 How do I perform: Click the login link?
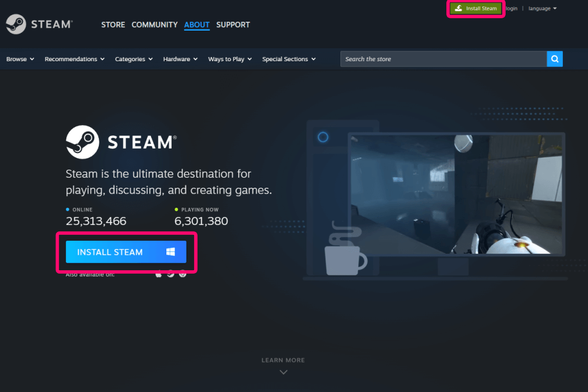point(512,8)
